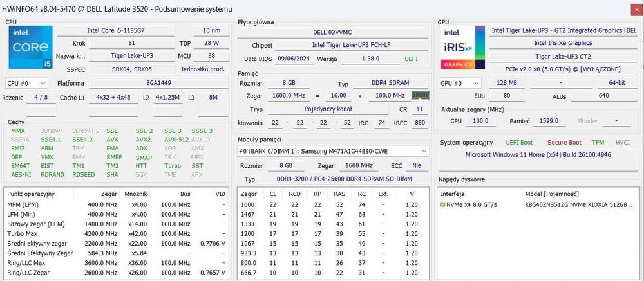Click the L2 cache value 4x1.25M
The image size is (644, 281).
[x=167, y=97]
